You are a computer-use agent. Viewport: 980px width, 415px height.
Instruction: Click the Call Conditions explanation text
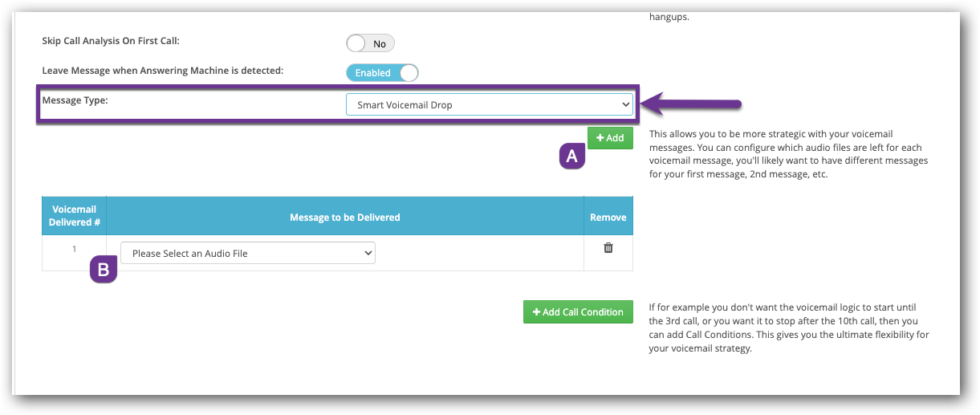(x=789, y=328)
